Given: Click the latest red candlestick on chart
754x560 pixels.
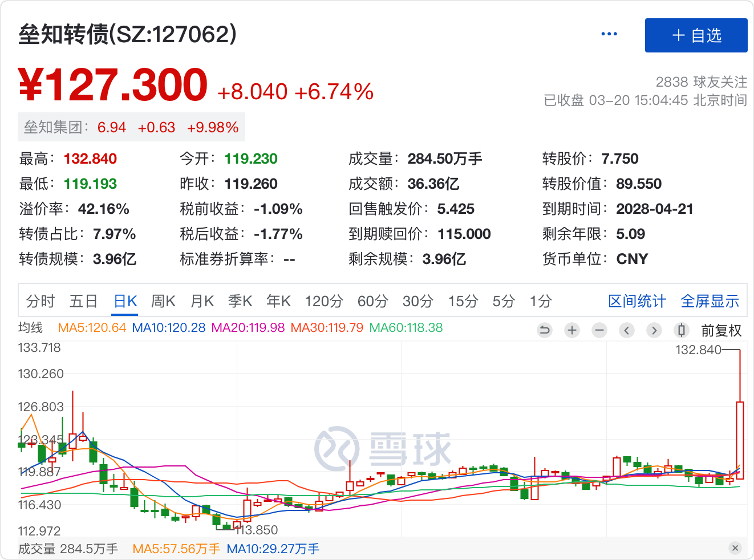Looking at the screenshot, I should (x=740, y=439).
